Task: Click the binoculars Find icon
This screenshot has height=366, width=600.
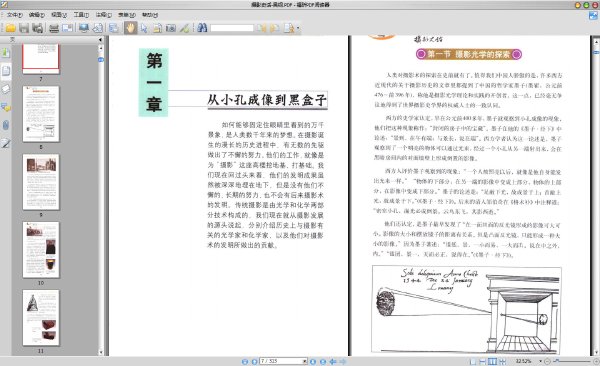Action: click(x=202, y=28)
